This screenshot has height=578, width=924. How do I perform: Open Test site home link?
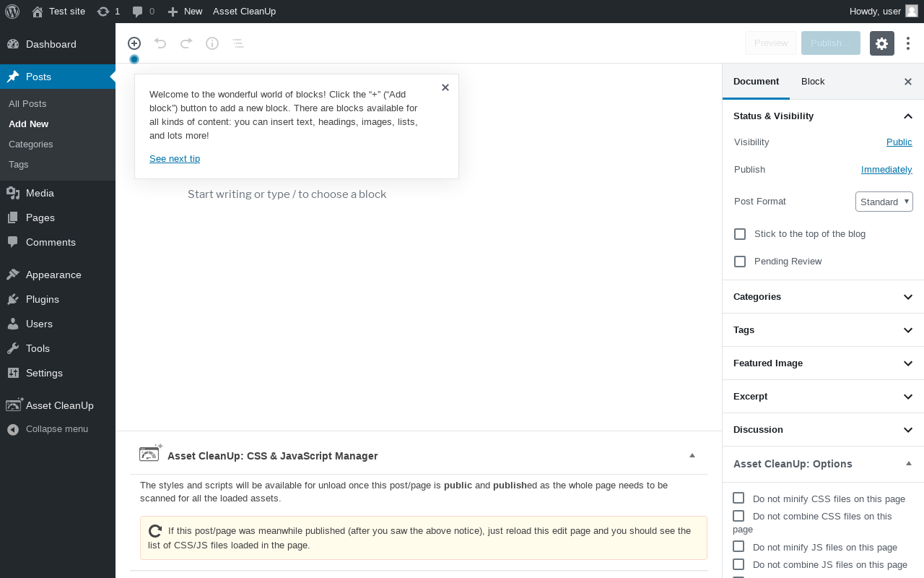click(x=58, y=12)
